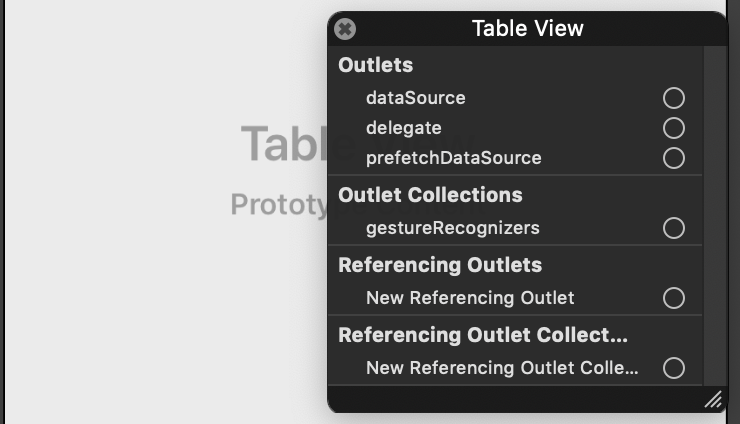
Task: Click the Table View panel title bar
Action: [528, 28]
